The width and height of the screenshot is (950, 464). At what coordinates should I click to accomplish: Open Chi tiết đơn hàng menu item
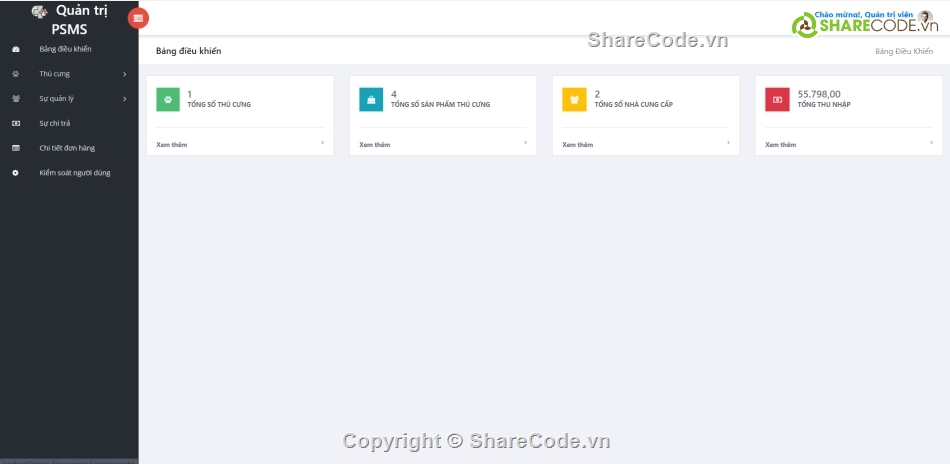click(x=67, y=148)
